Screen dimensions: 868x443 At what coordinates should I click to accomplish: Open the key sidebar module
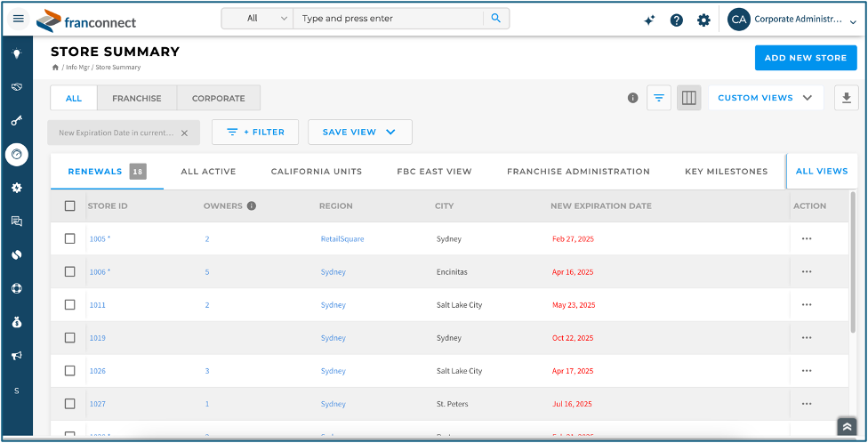coord(17,120)
